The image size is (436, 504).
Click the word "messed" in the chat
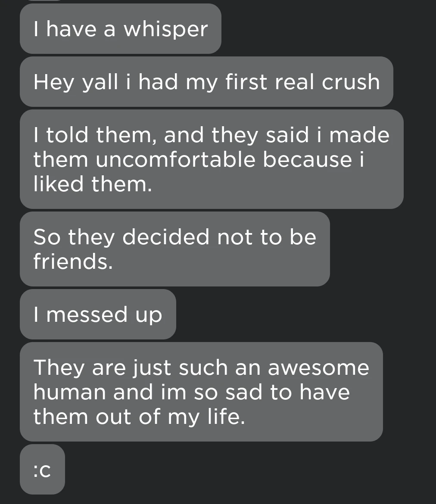[x=87, y=314]
